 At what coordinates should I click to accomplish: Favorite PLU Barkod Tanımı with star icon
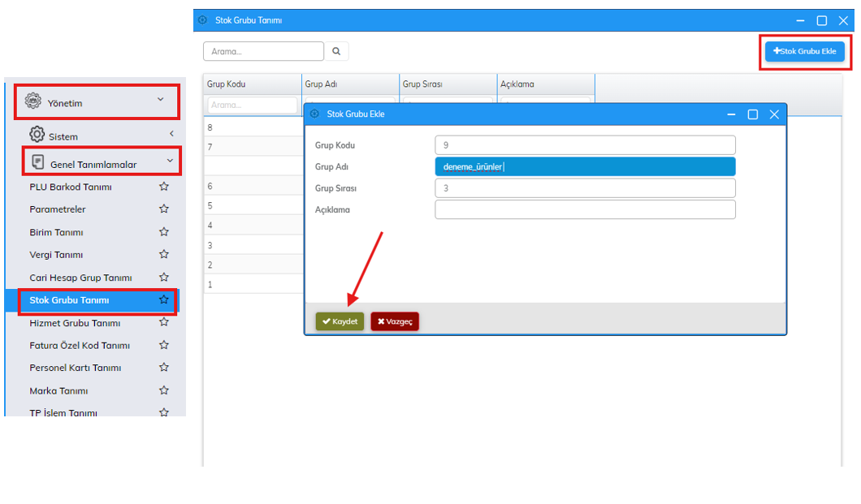(x=164, y=187)
